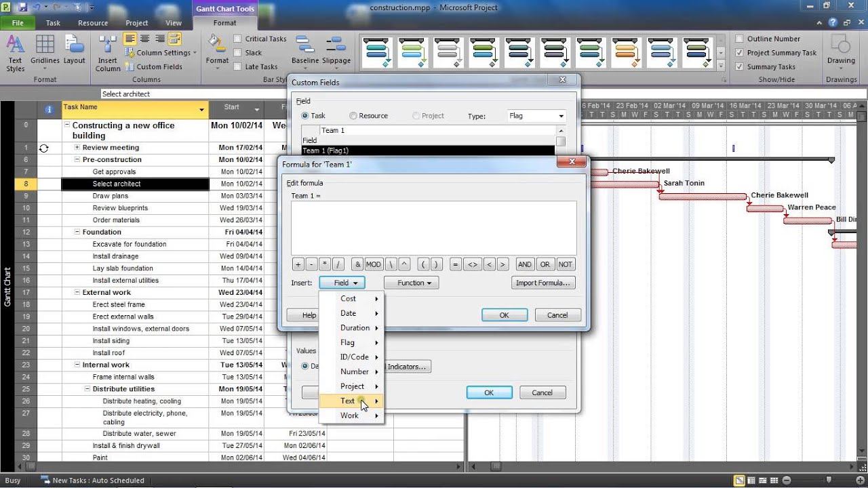Uncheck the Summary Tasks checkbox

(x=740, y=66)
